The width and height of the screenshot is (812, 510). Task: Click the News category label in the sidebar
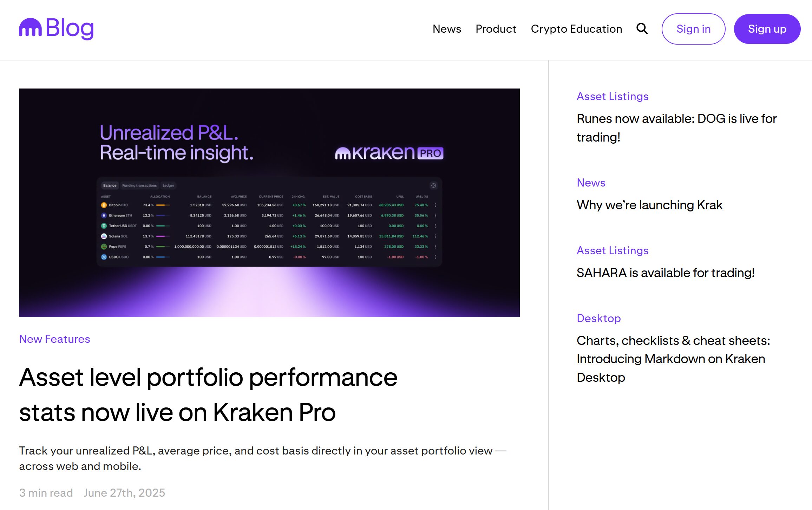pos(591,183)
